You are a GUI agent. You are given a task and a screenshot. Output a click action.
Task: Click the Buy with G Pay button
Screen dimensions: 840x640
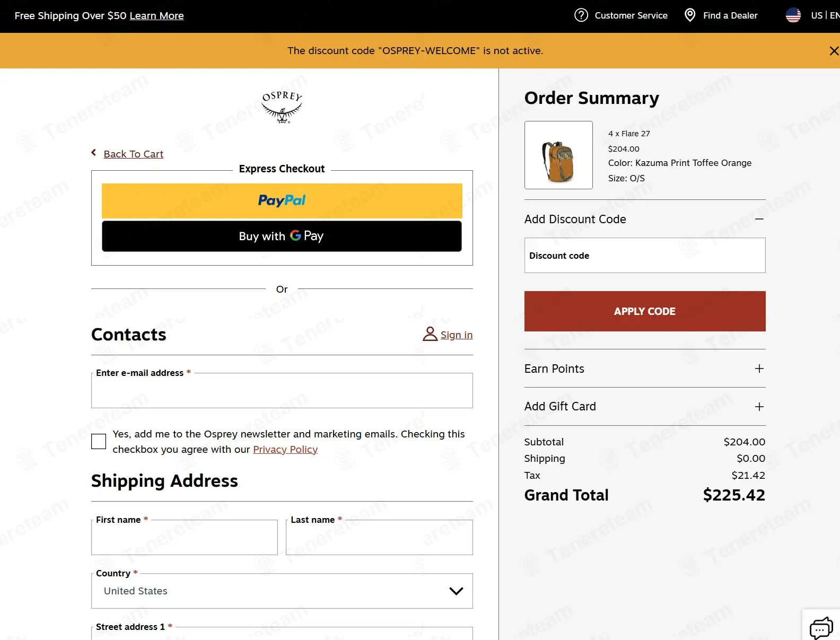[x=282, y=236]
